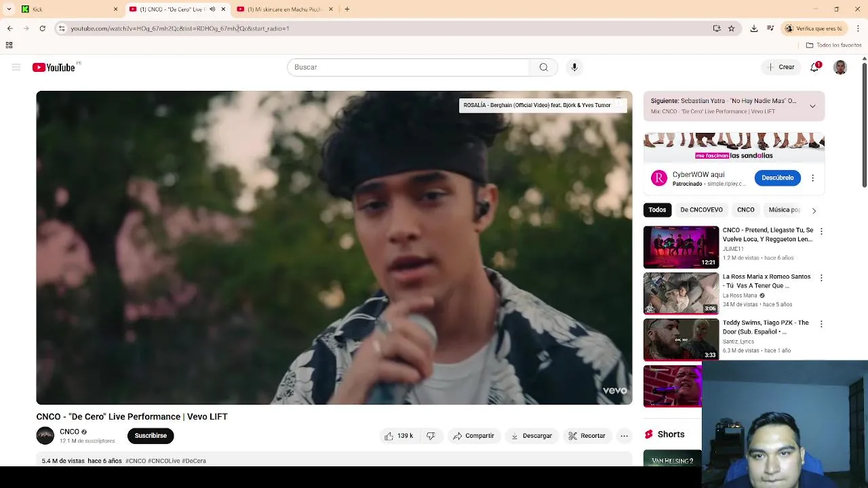
Task: Open the sandalias ad banner image
Action: pyautogui.click(x=734, y=148)
